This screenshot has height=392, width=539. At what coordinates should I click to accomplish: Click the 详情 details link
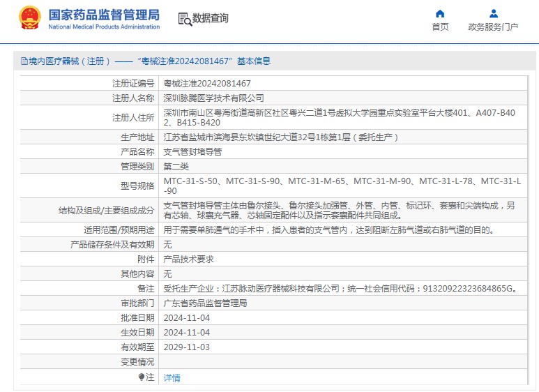click(172, 378)
